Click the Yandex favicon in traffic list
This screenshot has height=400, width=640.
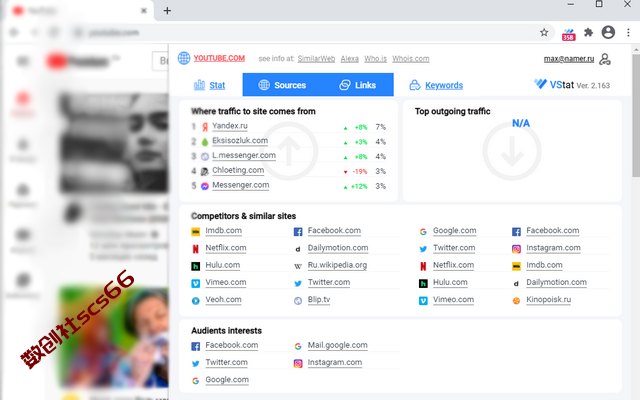[205, 127]
